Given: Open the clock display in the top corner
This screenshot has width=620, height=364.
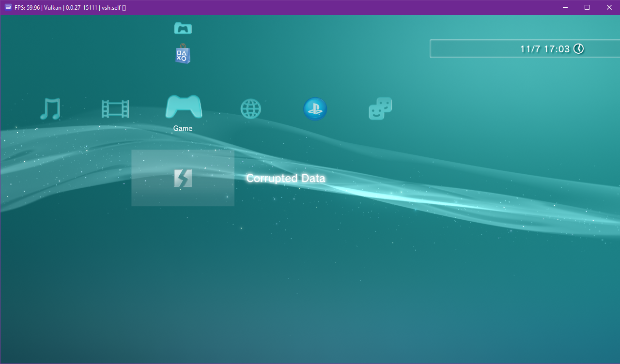Looking at the screenshot, I should pos(552,48).
